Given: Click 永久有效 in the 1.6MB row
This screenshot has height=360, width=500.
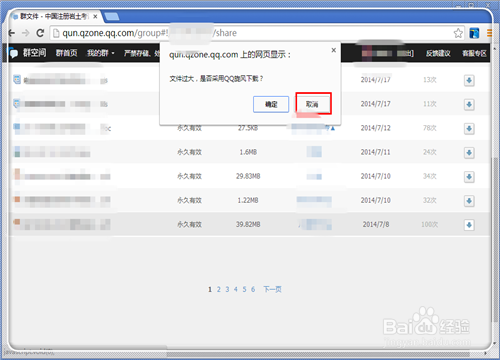Looking at the screenshot, I should point(189,152).
